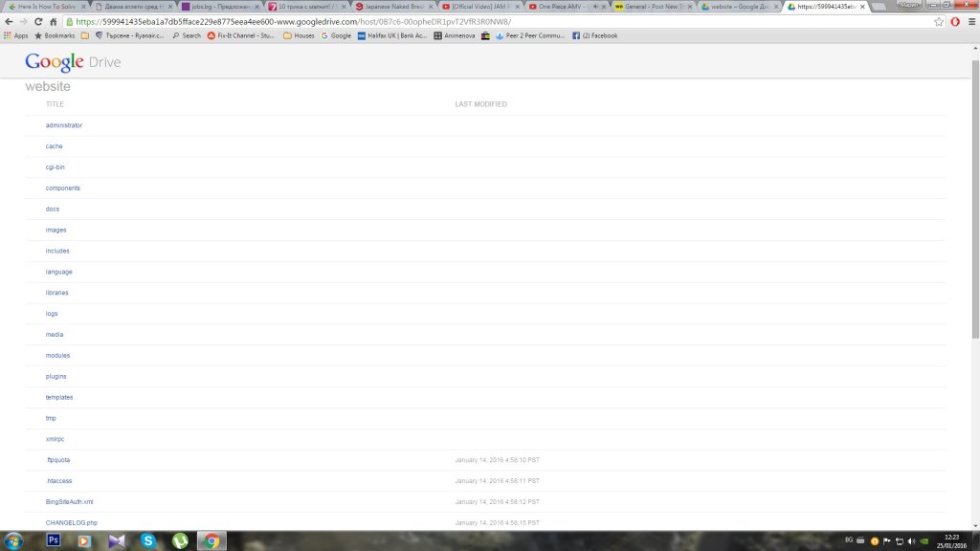Go back using the browser back arrow

tap(9, 21)
